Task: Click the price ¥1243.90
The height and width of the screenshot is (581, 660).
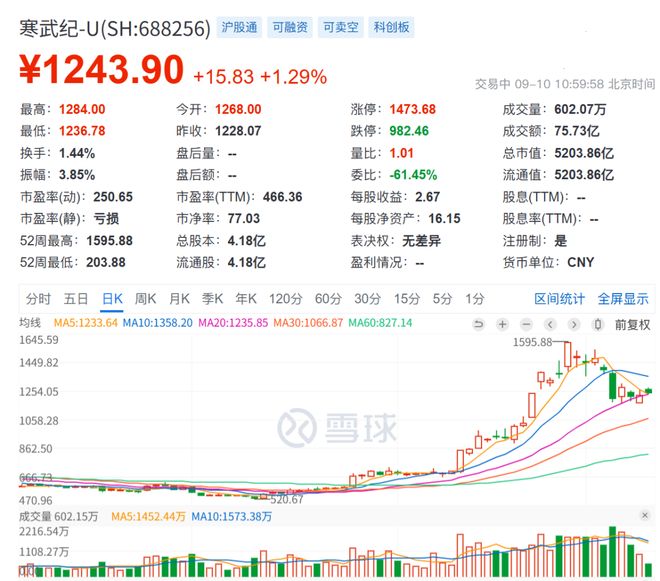Action: [x=101, y=70]
